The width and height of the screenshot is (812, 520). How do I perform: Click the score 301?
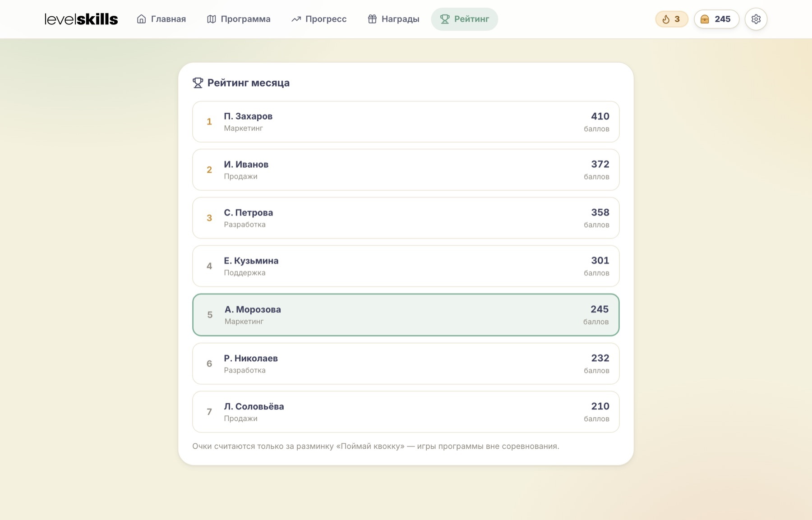[600, 261]
